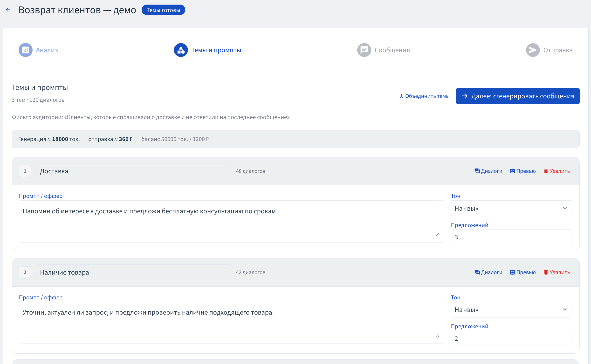Click the number 1 theme badge
The height and width of the screenshot is (364, 591).
pos(25,171)
